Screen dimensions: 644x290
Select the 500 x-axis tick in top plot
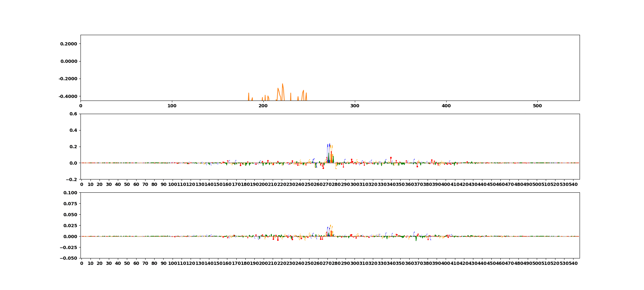click(537, 106)
